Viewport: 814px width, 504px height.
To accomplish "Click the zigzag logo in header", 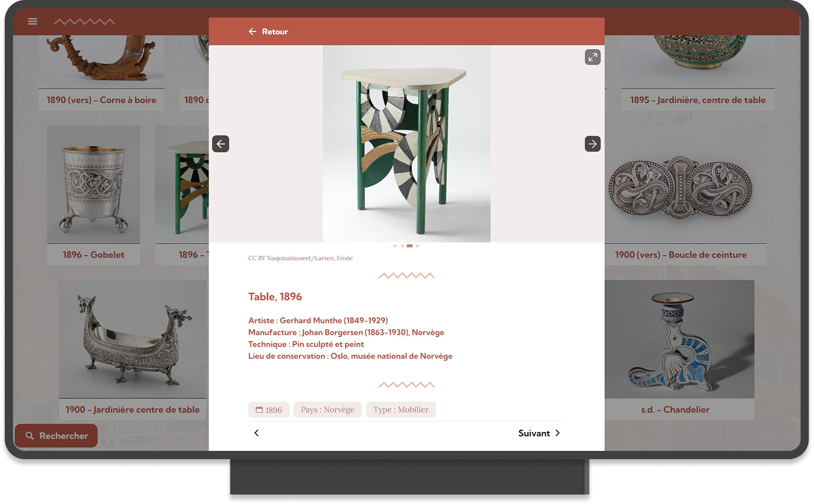I will [x=84, y=22].
